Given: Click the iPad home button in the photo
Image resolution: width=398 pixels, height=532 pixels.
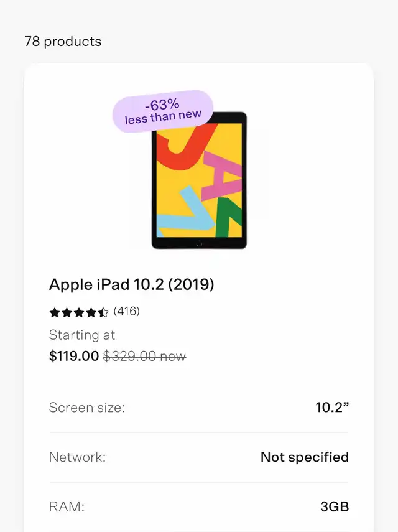Looking at the screenshot, I should (x=199, y=243).
